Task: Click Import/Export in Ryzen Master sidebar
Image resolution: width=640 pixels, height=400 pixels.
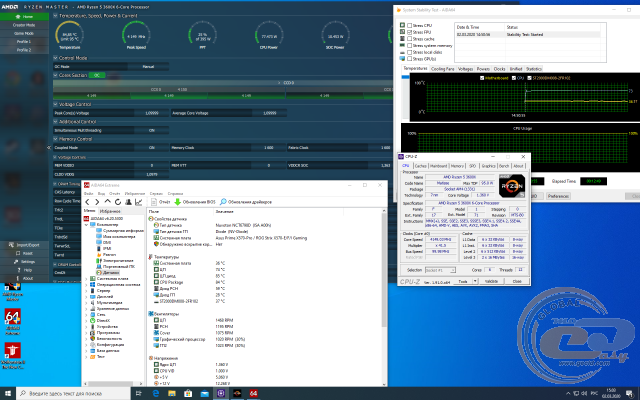Action: [x=24, y=245]
